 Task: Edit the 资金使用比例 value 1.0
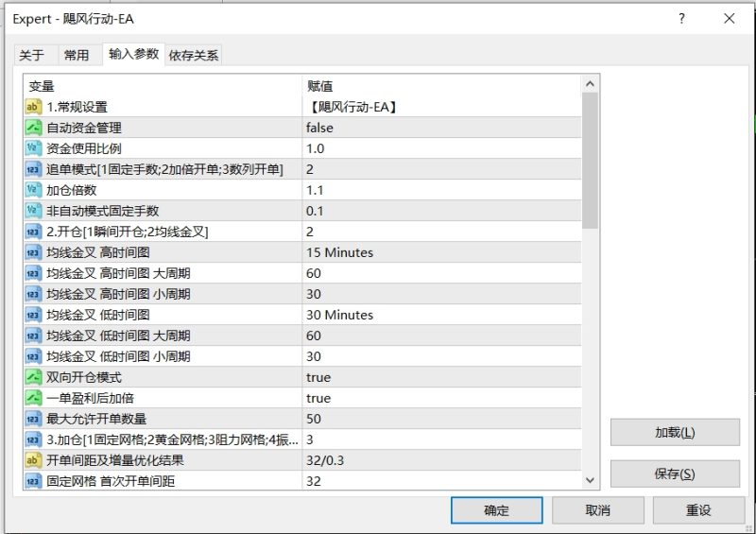(x=441, y=148)
